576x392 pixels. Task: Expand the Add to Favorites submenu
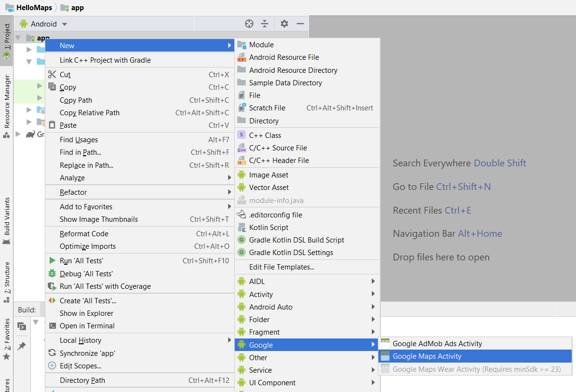coord(140,206)
